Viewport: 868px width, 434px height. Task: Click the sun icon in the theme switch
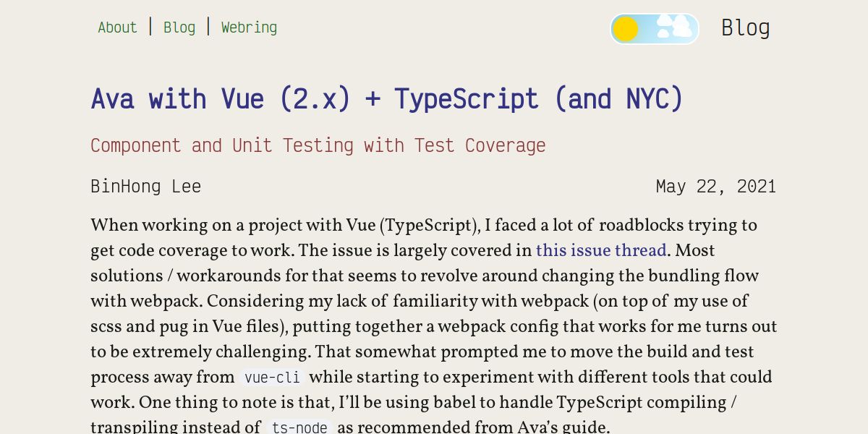(x=626, y=28)
